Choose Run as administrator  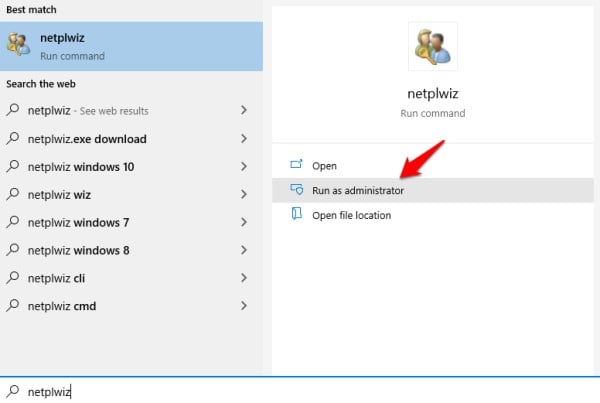[433, 190]
